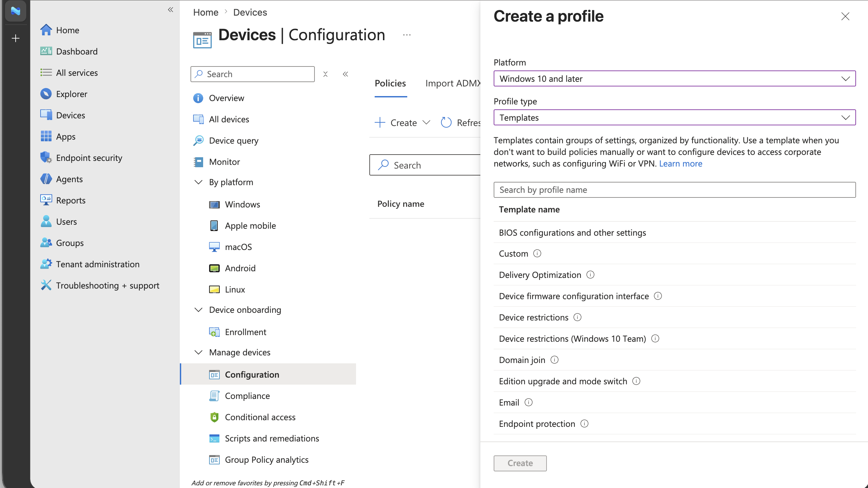This screenshot has height=488, width=868.
Task: Click the Endpoint security shield icon
Action: pos(46,157)
